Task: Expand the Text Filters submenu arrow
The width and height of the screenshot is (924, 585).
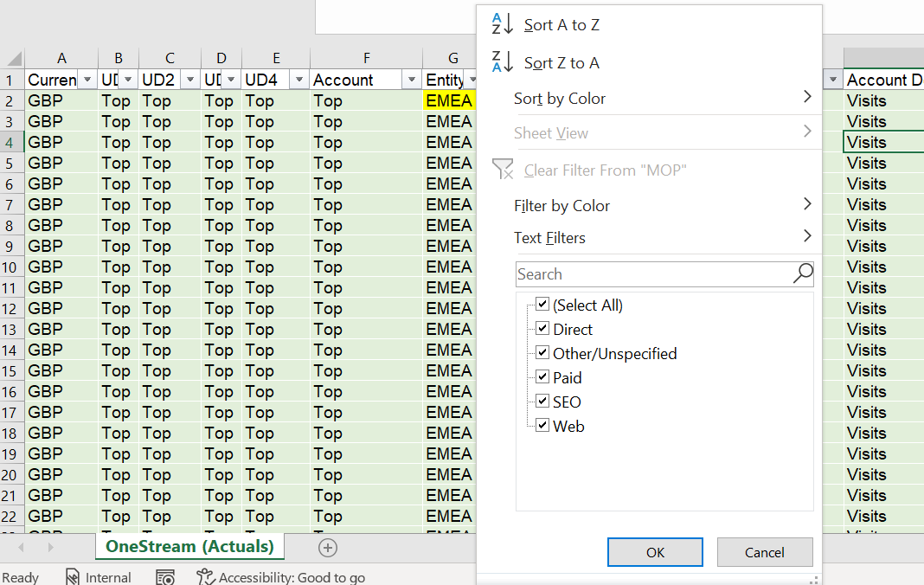Action: tap(807, 236)
